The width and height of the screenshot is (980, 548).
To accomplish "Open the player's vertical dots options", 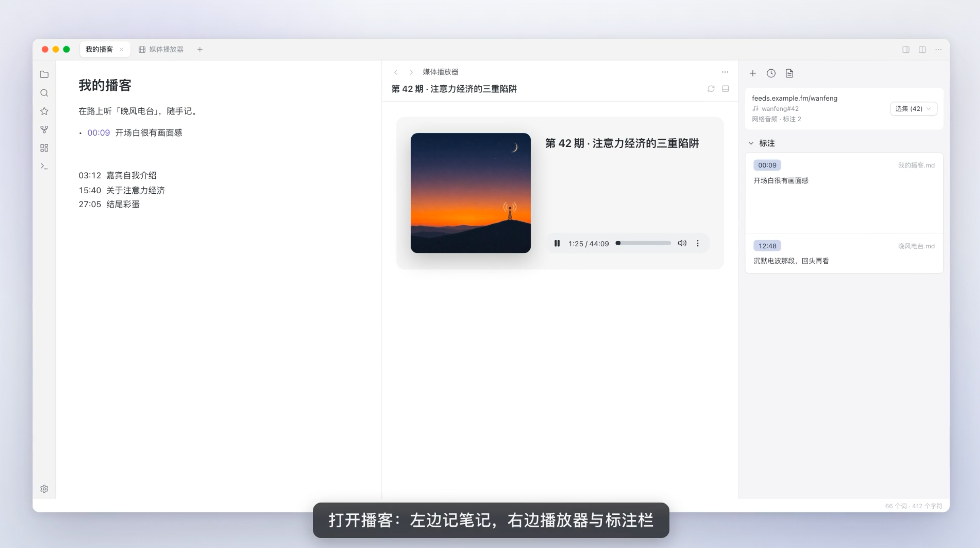I will click(698, 243).
